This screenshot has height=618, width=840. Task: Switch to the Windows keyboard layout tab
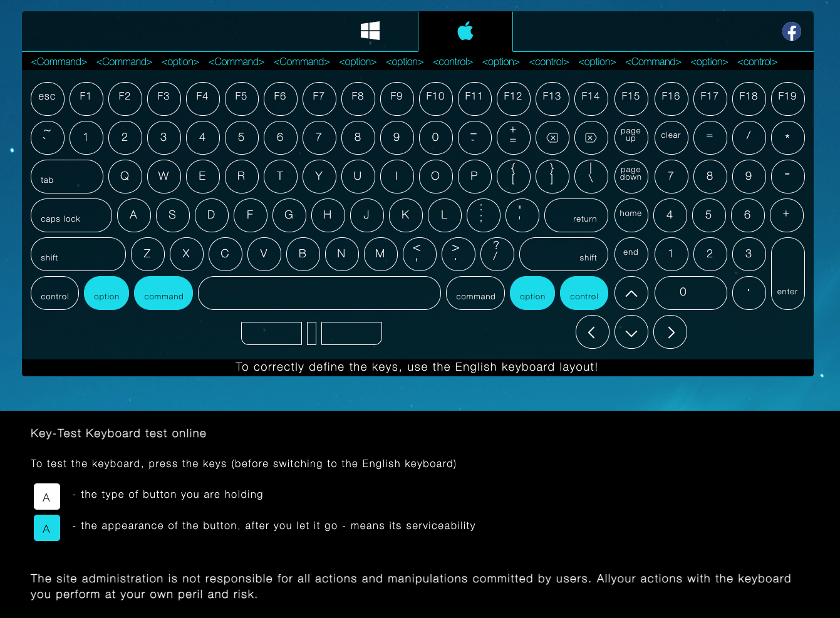pyautogui.click(x=370, y=31)
